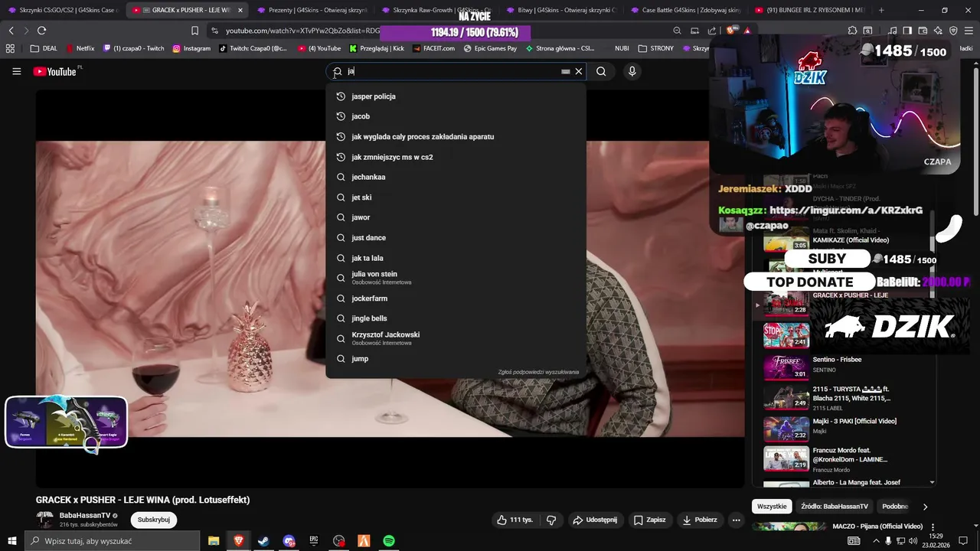Open the on-screen keyboard icon in search box
980x551 pixels.
coord(565,71)
